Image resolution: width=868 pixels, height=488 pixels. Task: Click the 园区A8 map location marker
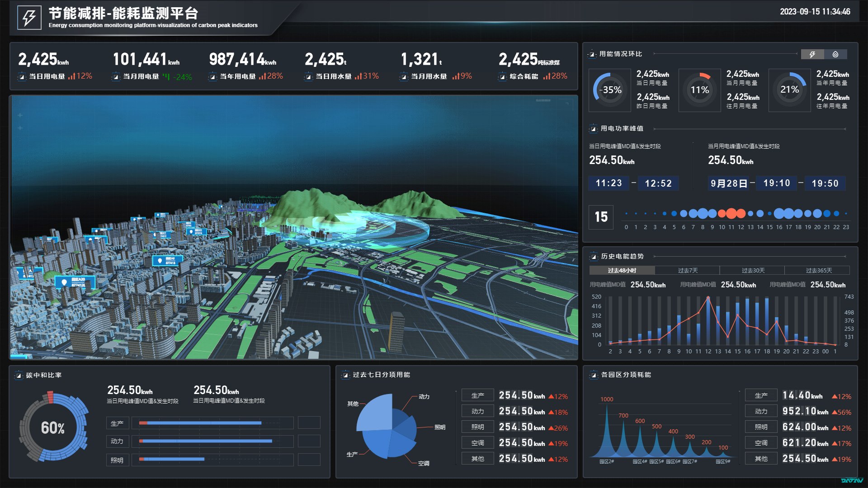coord(167,260)
